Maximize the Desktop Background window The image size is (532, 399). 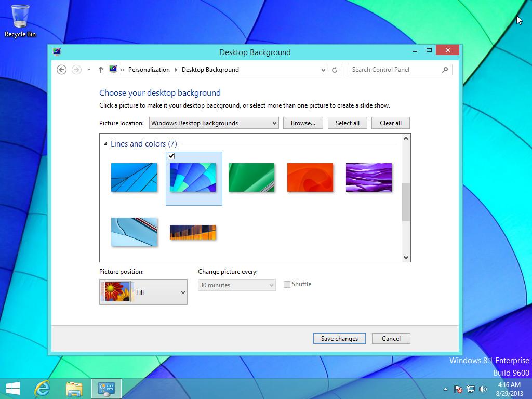pos(429,50)
